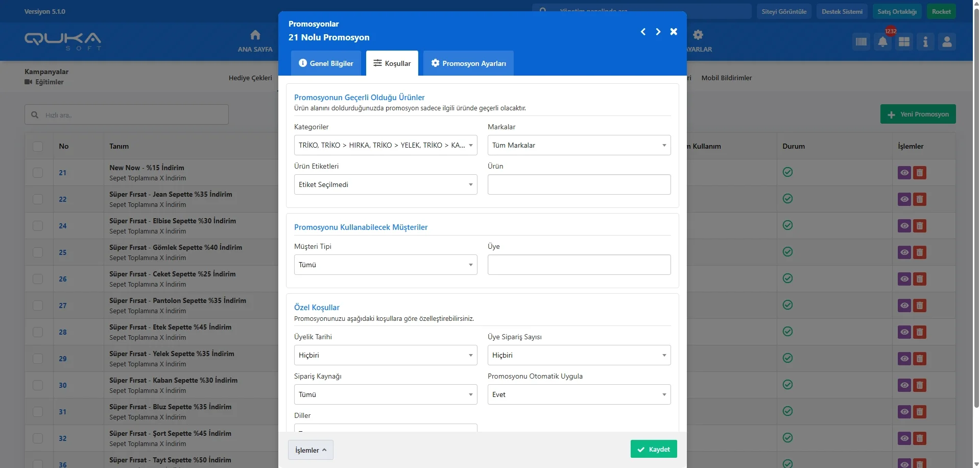Viewport: 980px width, 468px height.
Task: Open the barcode icon in header
Action: pyautogui.click(x=861, y=42)
